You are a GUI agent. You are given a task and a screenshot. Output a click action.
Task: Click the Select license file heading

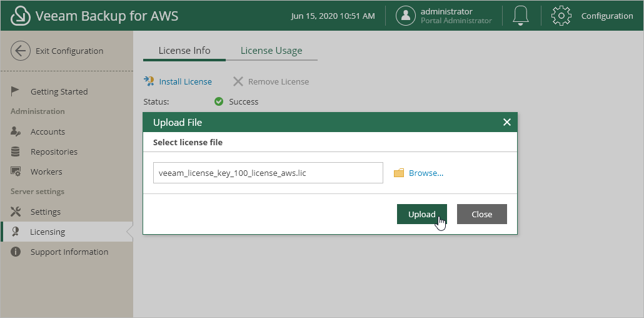click(188, 142)
